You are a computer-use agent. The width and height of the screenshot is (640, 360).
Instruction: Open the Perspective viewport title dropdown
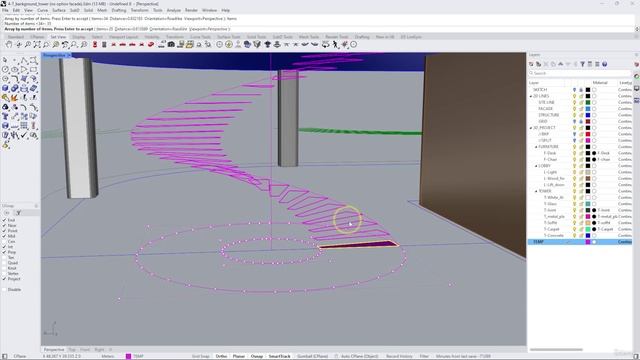[69, 55]
